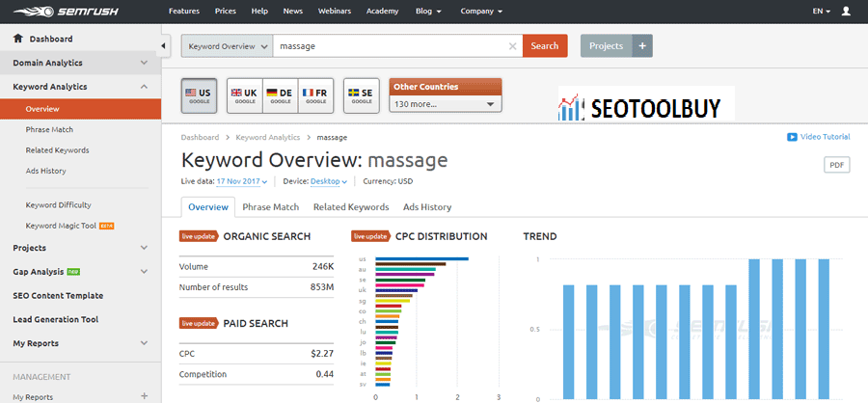The height and width of the screenshot is (403, 868).
Task: Click the CPC DISTRIBUTION live update badge
Action: [371, 236]
